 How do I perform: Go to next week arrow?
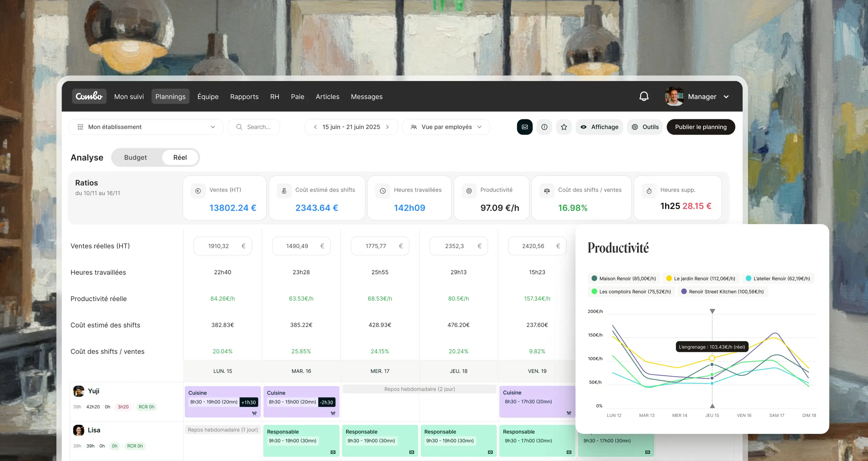(x=388, y=127)
